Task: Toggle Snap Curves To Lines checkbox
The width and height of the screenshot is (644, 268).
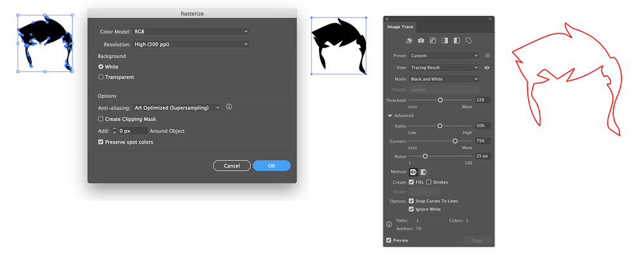Action: tap(411, 201)
